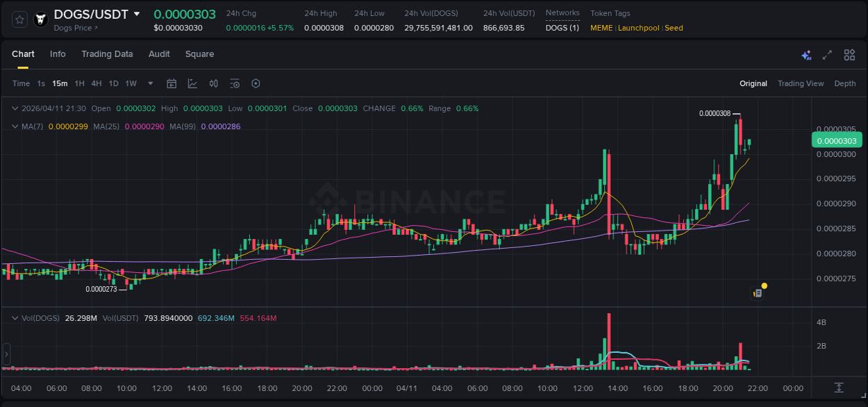The image size is (868, 407).
Task: Switch to the Info tab
Action: click(58, 54)
